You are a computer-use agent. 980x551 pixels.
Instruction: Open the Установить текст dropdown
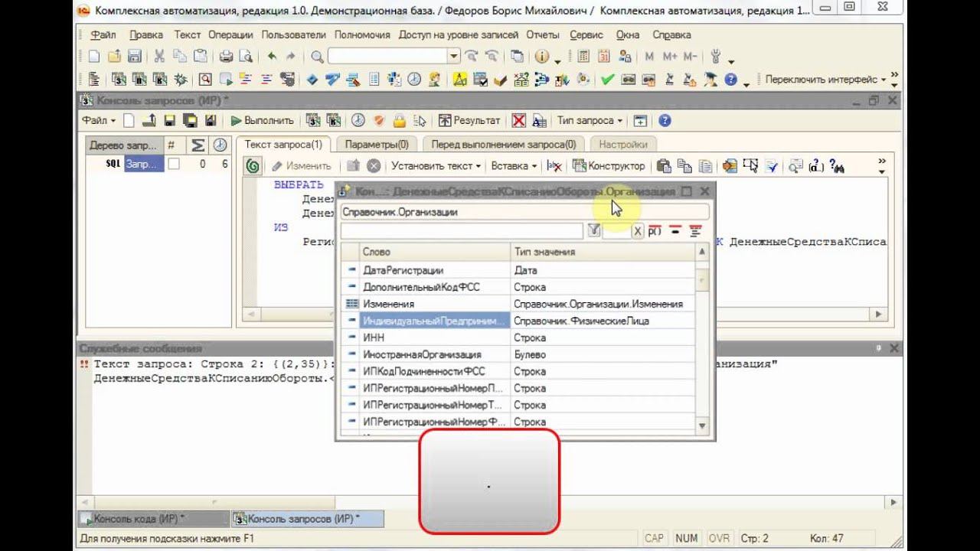click(436, 165)
